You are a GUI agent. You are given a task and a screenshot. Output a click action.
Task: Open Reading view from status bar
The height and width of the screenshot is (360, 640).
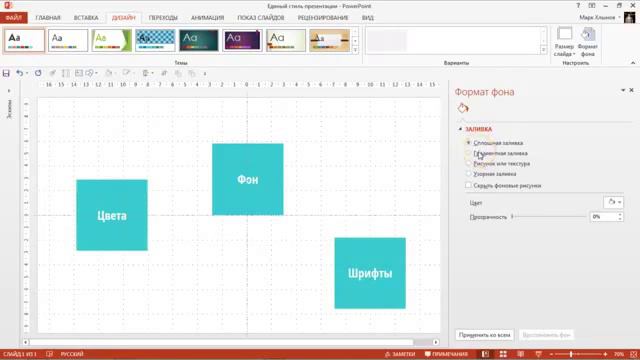click(521, 354)
